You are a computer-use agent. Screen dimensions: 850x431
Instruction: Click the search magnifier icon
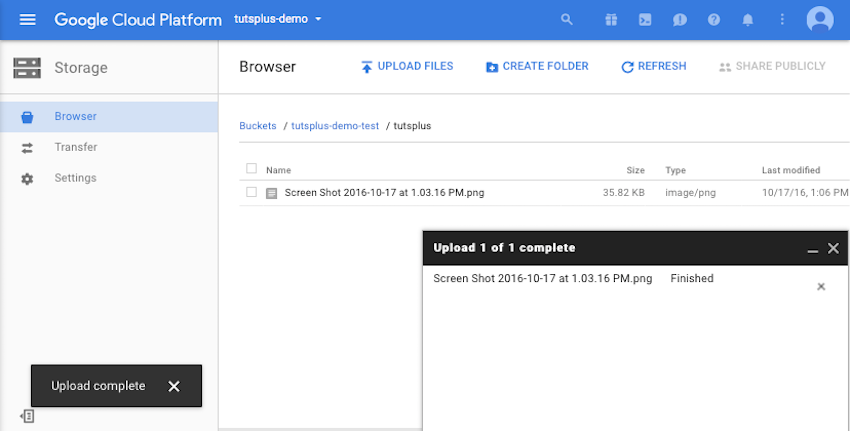566,20
